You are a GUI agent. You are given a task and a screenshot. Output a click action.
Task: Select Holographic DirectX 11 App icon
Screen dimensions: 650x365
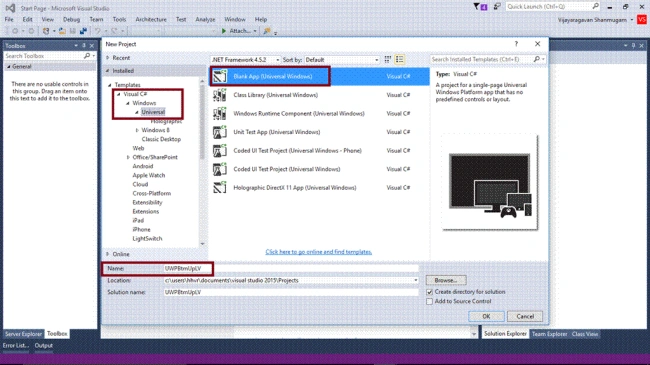click(x=220, y=187)
